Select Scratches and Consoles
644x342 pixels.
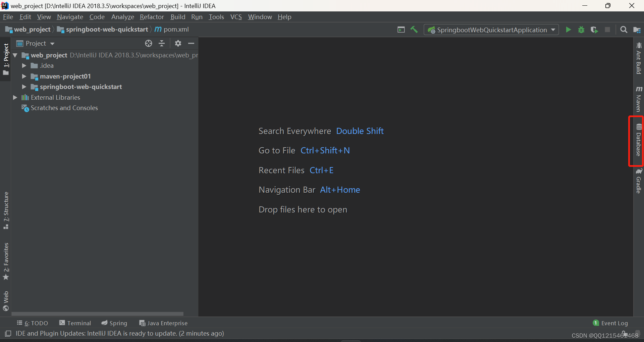point(60,108)
